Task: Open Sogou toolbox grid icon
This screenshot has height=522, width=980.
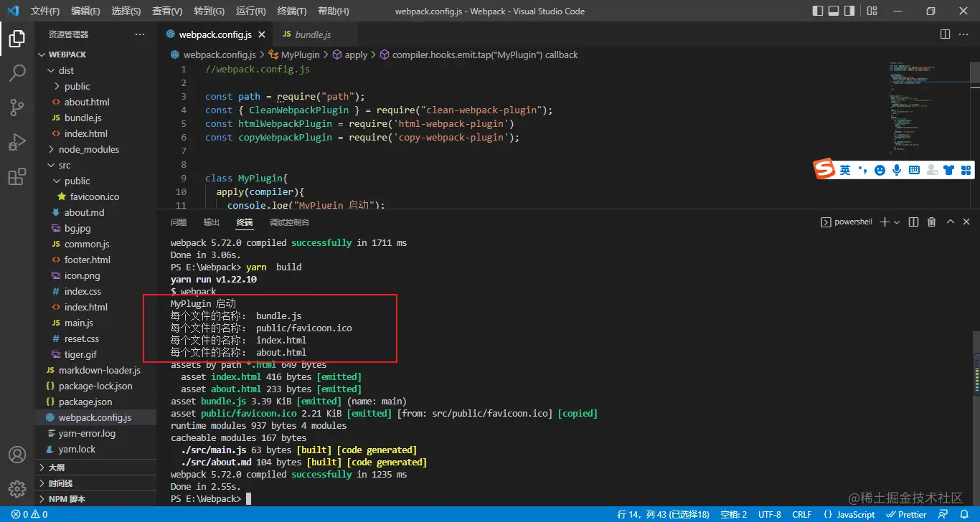Action: coord(966,170)
